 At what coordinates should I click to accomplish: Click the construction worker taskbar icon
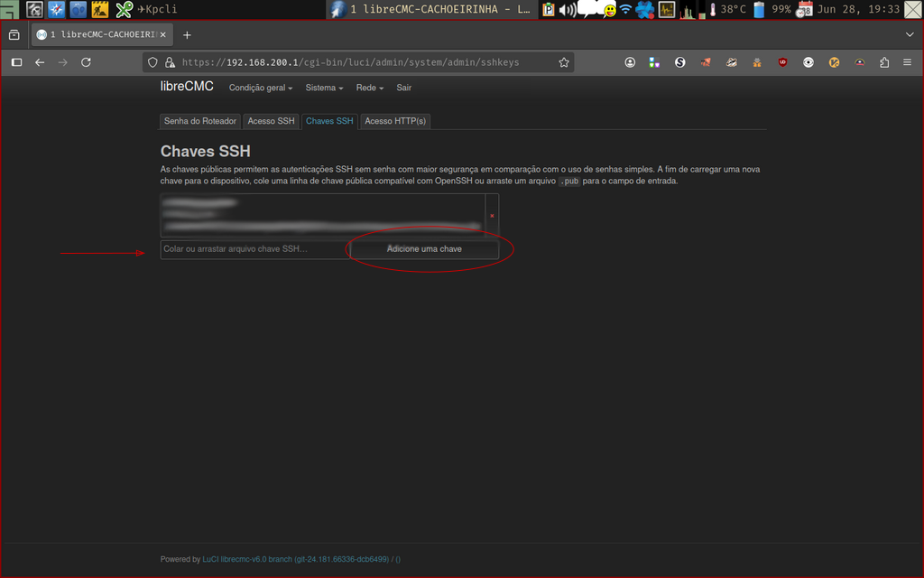click(x=99, y=9)
